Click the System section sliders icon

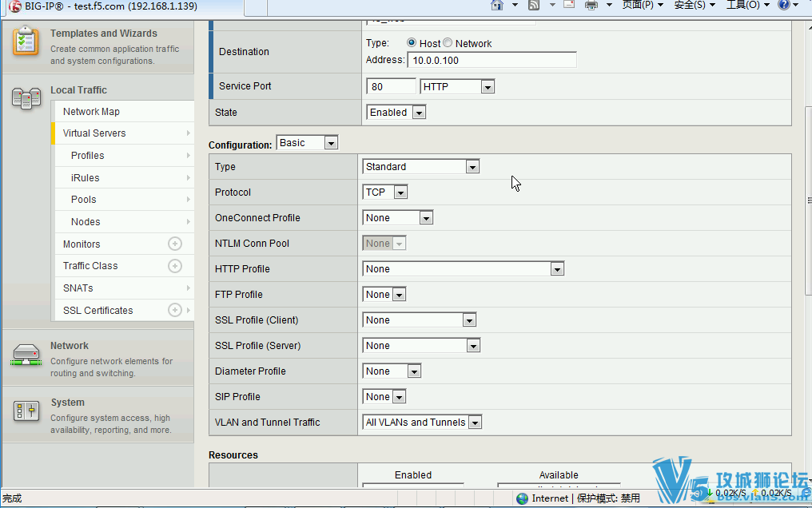pos(26,411)
